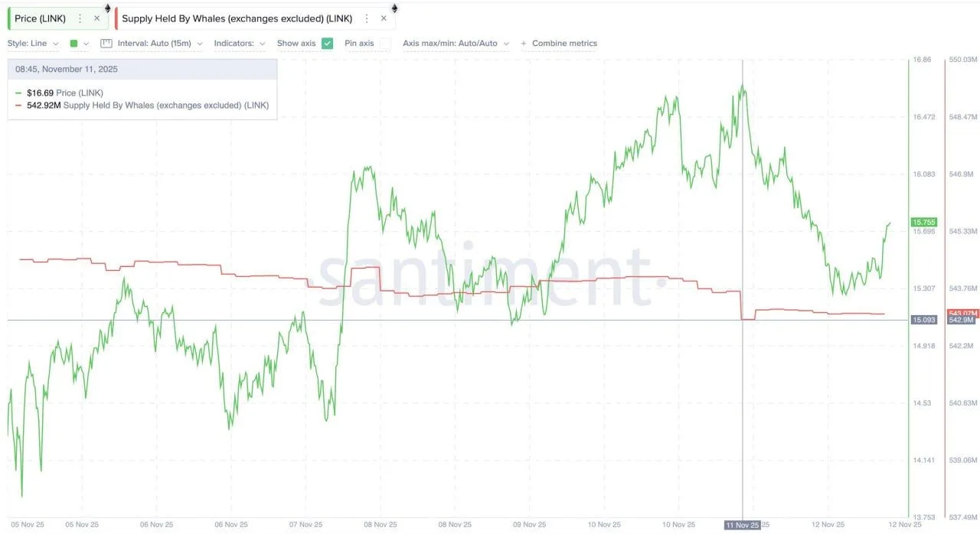
Task: Open the green line color picker
Action: point(79,44)
